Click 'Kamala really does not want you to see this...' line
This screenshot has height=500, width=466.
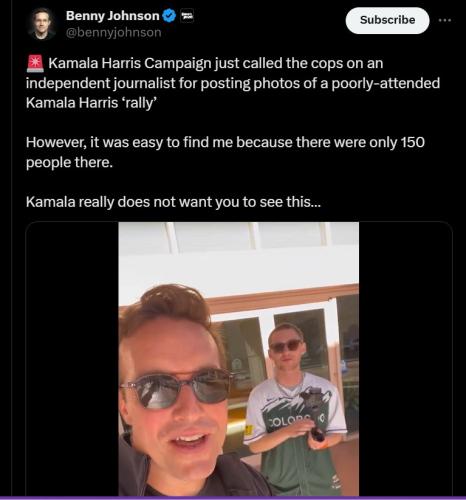(x=173, y=202)
